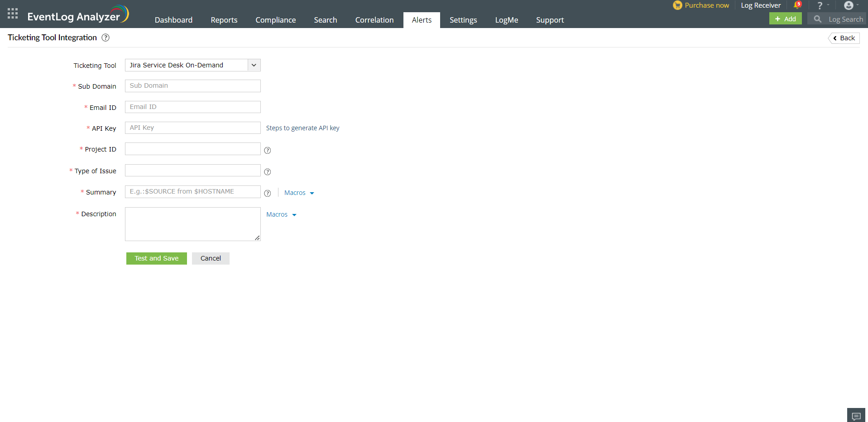The image size is (868, 422).
Task: Switch to the Compliance tab
Action: [x=276, y=20]
